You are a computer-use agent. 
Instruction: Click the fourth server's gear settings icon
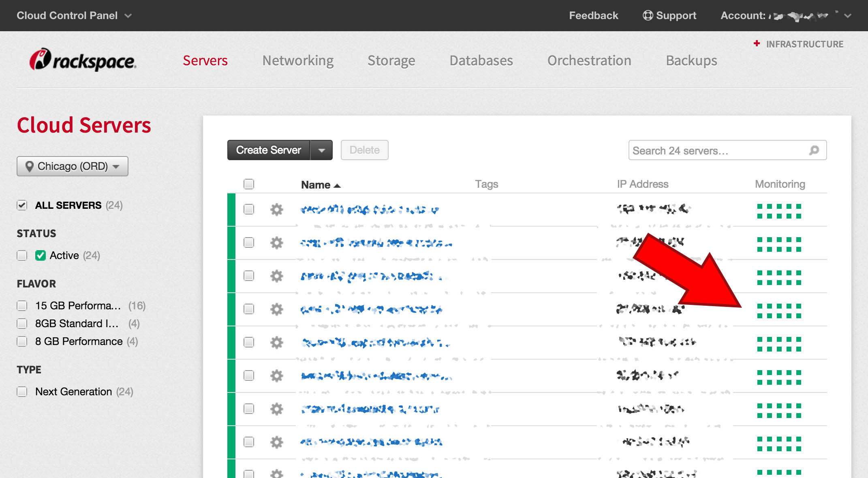click(276, 308)
